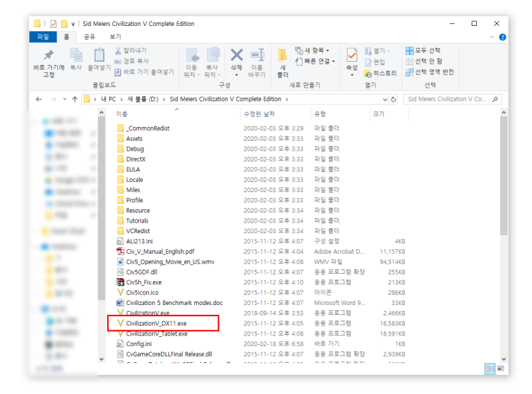Open the Move to (이동 위치) dropdown
This screenshot has height=394, width=532.
point(192,62)
